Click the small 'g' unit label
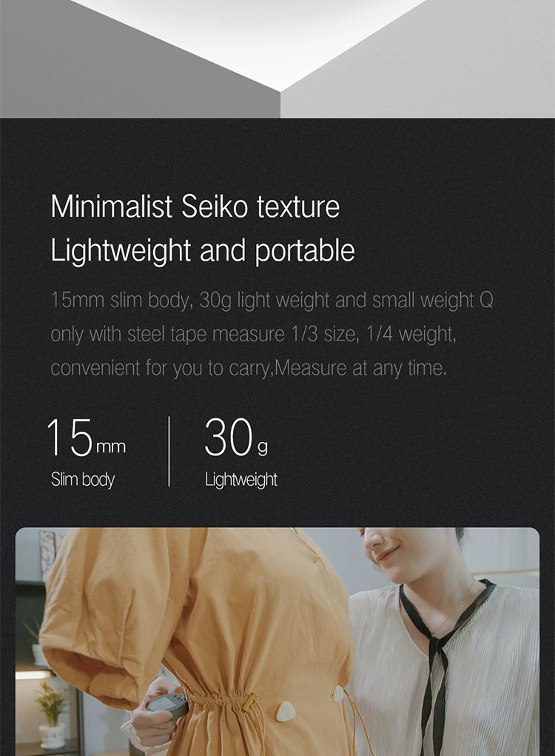Image resolution: width=555 pixels, height=756 pixels. [263, 448]
